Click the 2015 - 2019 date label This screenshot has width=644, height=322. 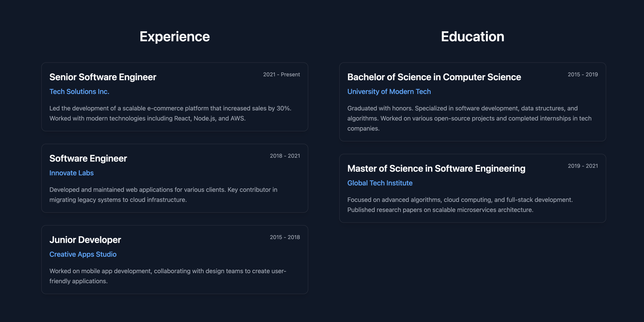(x=583, y=74)
